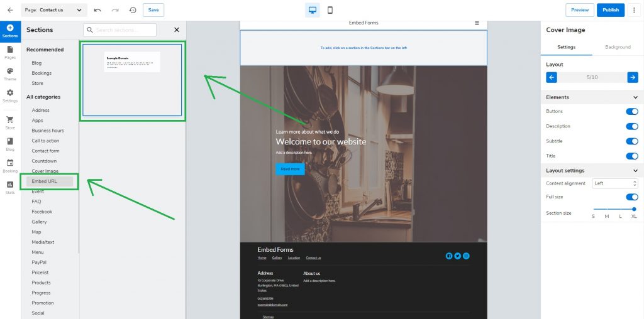Click the Preview button
Image resolution: width=644 pixels, height=319 pixels.
(x=580, y=10)
